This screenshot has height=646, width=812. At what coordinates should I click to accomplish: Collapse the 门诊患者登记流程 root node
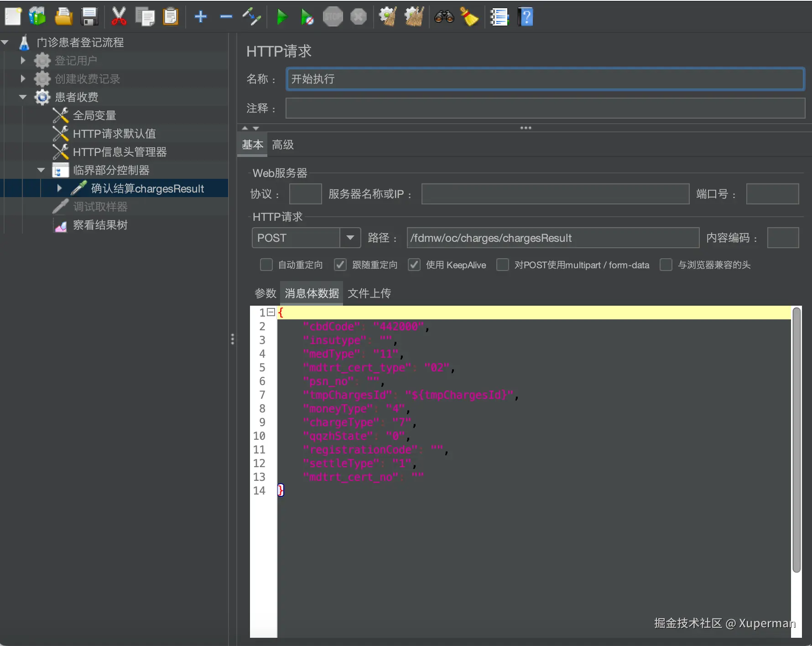[x=5, y=42]
